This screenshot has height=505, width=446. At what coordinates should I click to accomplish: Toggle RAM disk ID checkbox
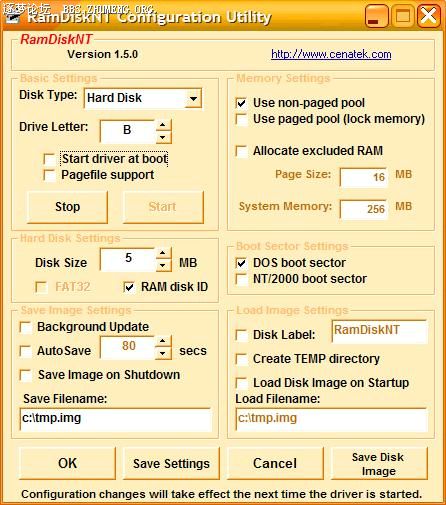click(x=129, y=287)
